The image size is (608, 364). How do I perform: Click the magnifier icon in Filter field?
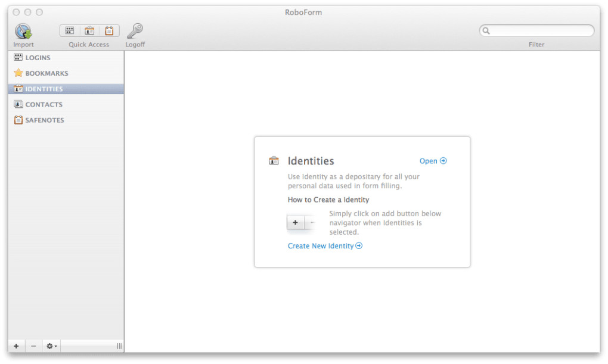(486, 30)
